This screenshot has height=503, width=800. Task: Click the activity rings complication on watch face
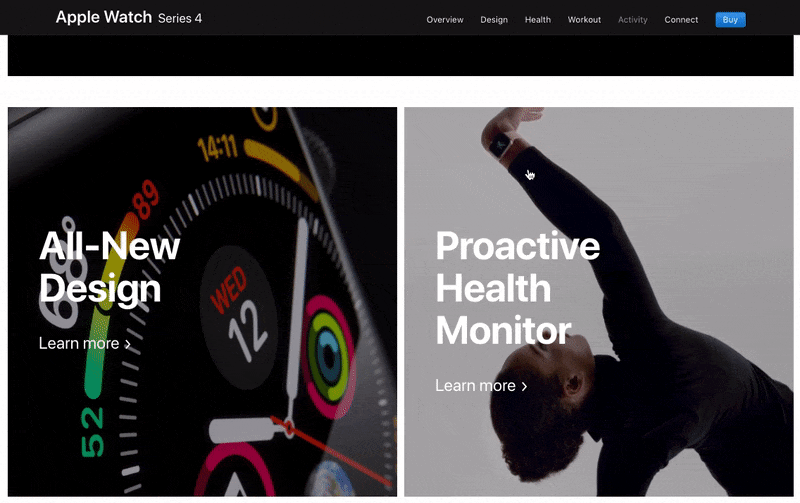pos(328,356)
